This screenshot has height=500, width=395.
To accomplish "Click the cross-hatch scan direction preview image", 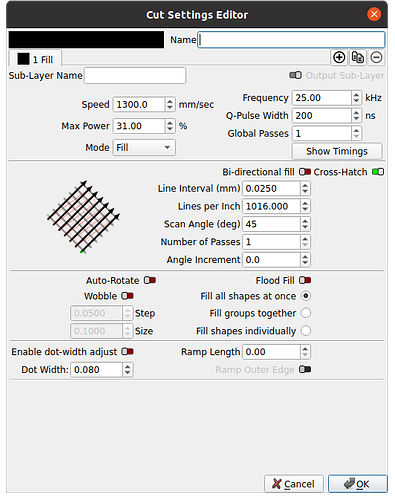I will click(83, 217).
